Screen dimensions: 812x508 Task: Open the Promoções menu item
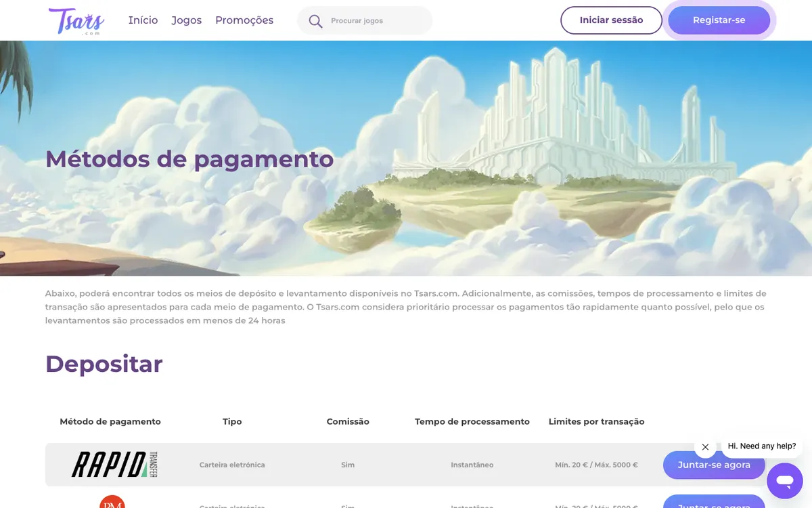244,20
